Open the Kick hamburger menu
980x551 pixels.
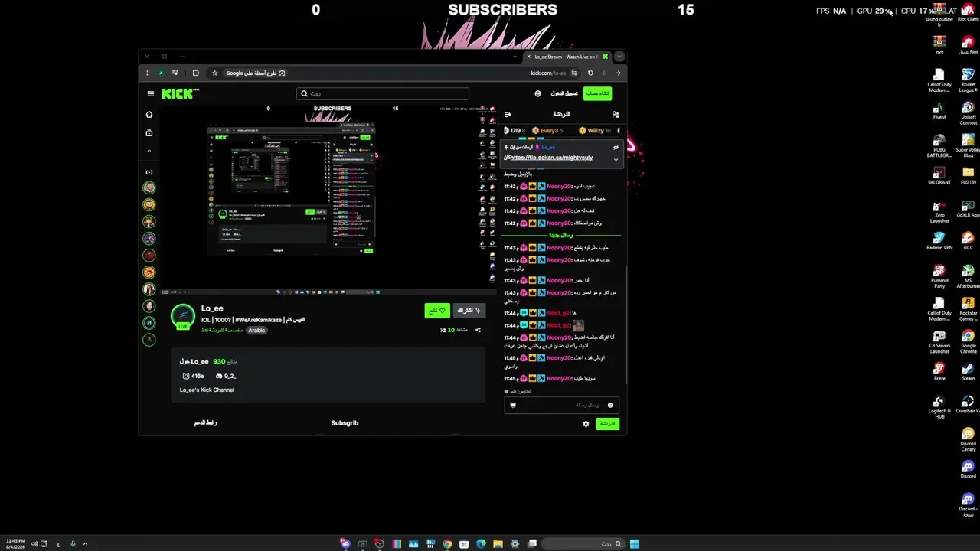pos(150,94)
